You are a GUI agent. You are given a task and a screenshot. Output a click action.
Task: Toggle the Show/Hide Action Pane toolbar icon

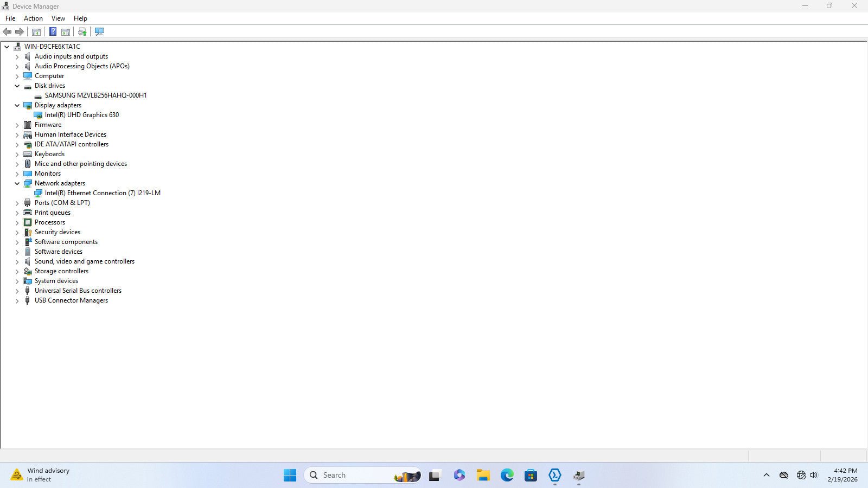point(66,32)
